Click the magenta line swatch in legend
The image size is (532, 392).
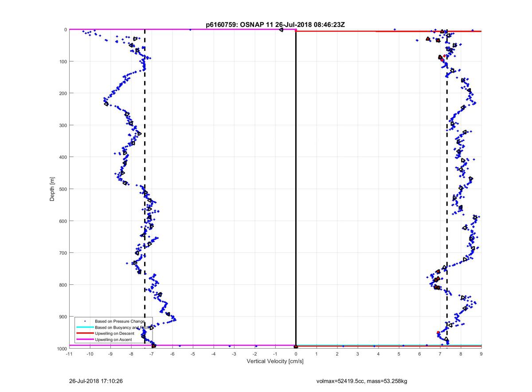tap(85, 339)
